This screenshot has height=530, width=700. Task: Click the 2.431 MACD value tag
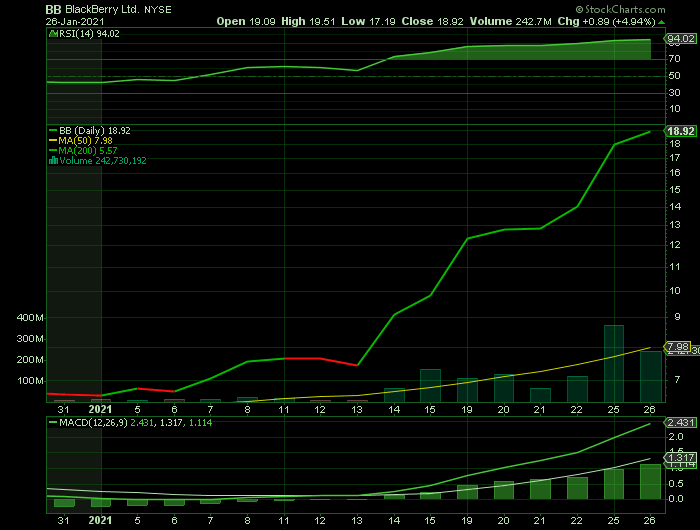point(681,423)
